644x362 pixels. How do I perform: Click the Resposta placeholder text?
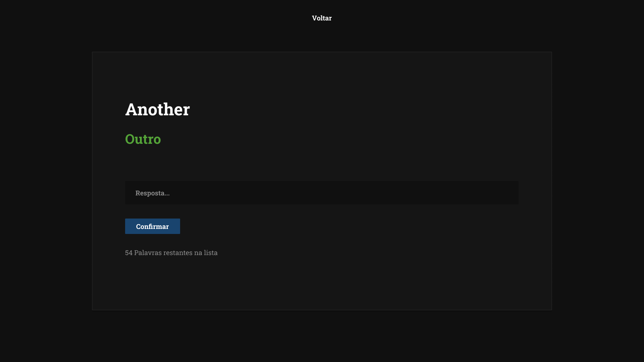(x=152, y=193)
